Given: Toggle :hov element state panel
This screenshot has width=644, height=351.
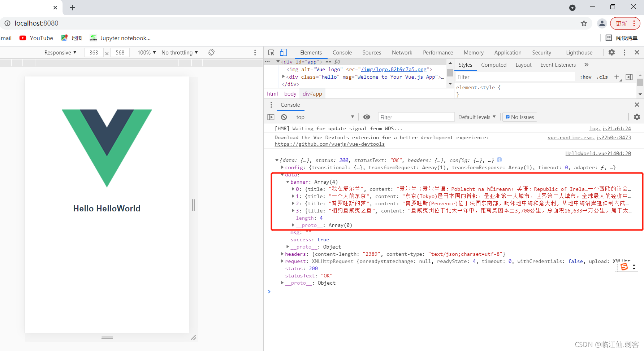Looking at the screenshot, I should pos(586,77).
